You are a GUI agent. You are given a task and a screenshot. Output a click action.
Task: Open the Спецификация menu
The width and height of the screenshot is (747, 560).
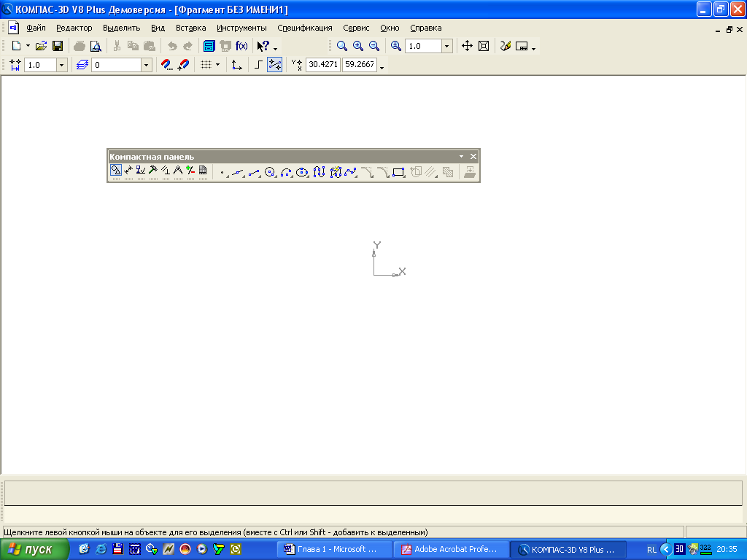pyautogui.click(x=304, y=28)
